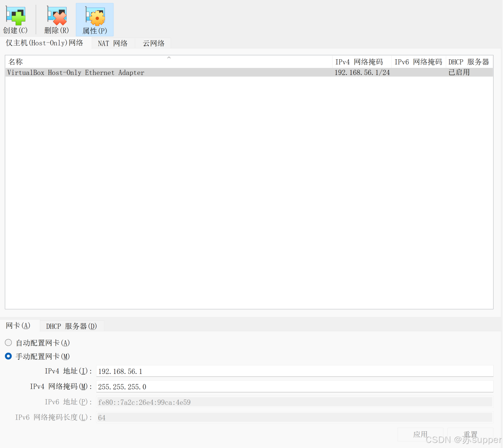Click the IPv6 网络掩码 column header
This screenshot has width=503, height=448.
click(x=418, y=62)
